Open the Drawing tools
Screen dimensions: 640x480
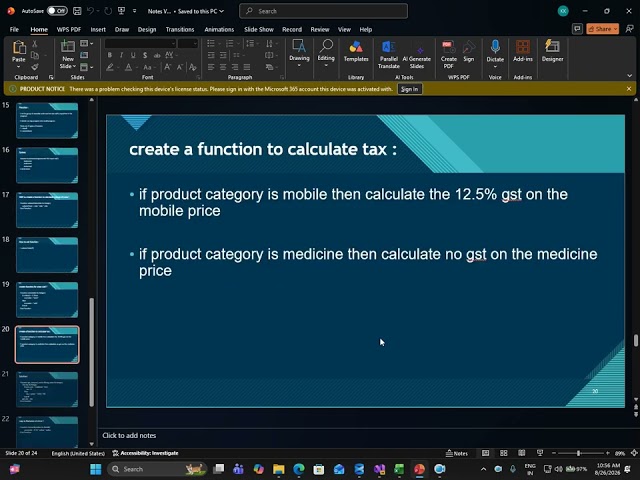click(299, 53)
